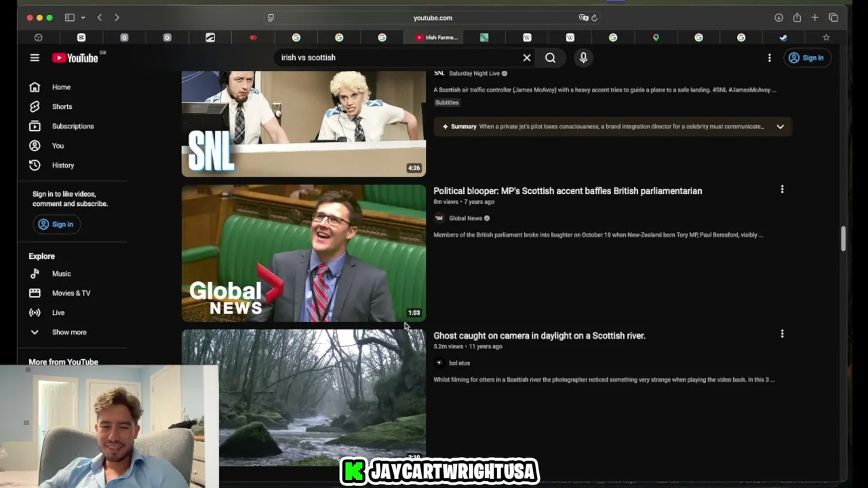Viewport: 868px width, 488px height.
Task: Click the Scottish air traffic controller description
Action: click(605, 89)
